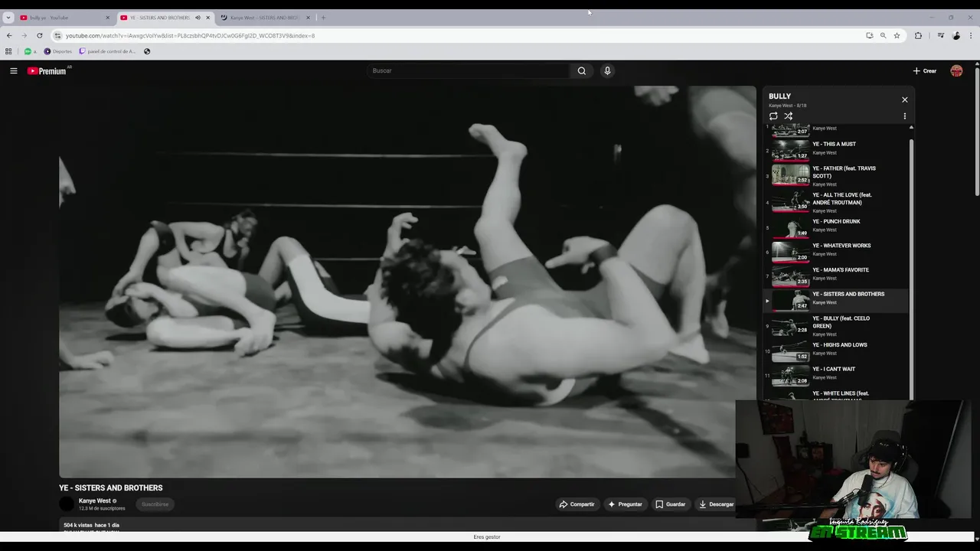Reload the current page
The image size is (980, 551).
(40, 35)
